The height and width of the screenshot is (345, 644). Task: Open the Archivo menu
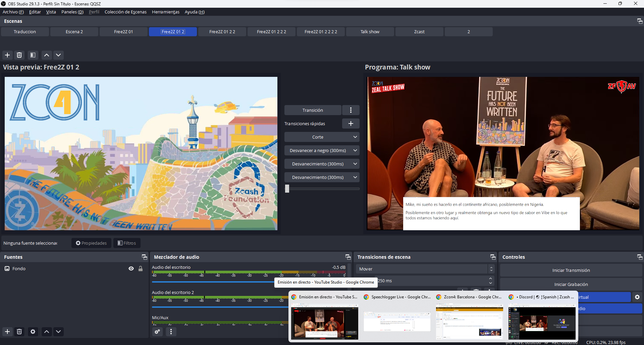click(x=13, y=12)
